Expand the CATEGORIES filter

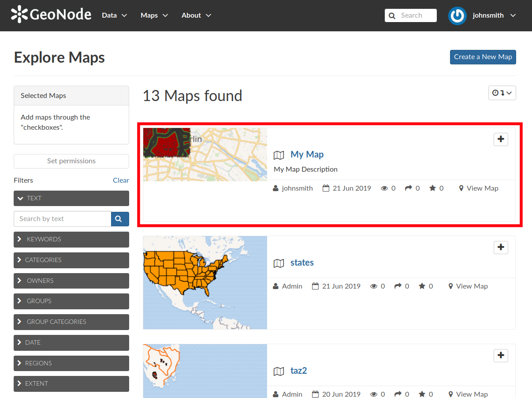(x=71, y=260)
